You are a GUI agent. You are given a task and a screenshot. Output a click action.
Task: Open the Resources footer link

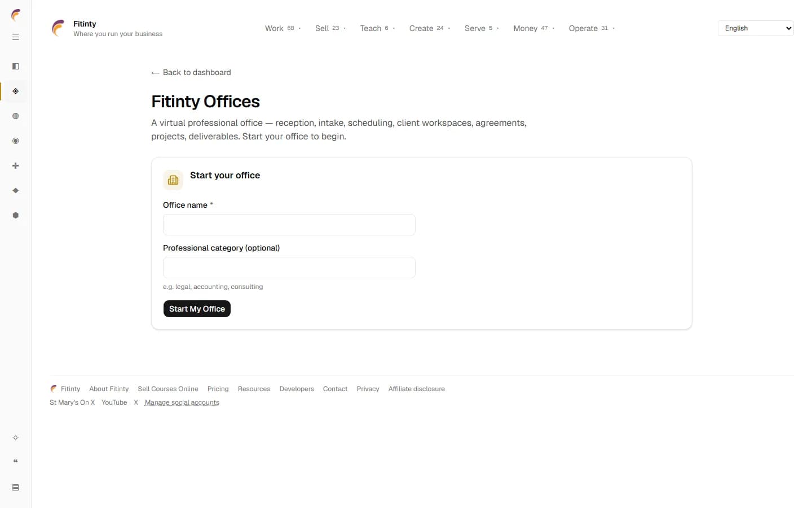tap(254, 389)
